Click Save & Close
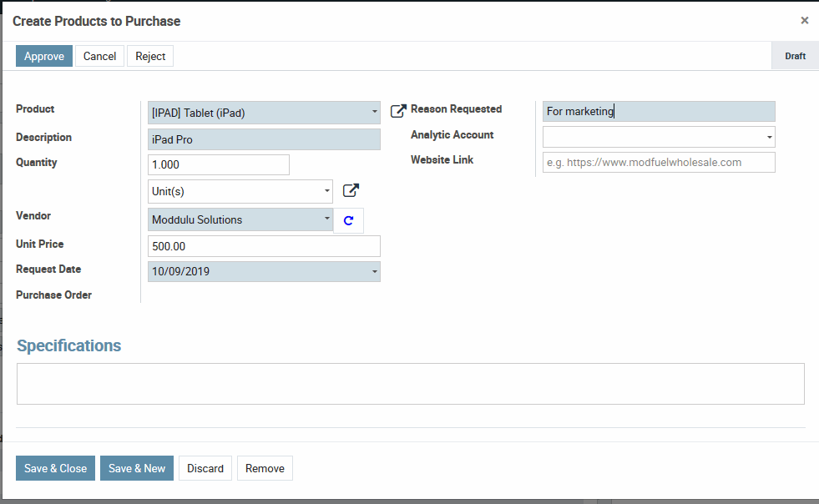 tap(55, 468)
